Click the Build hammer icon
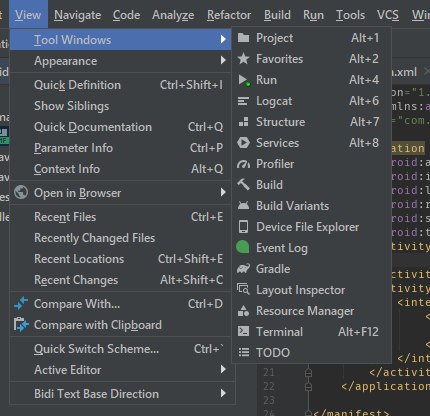 pos(243,184)
